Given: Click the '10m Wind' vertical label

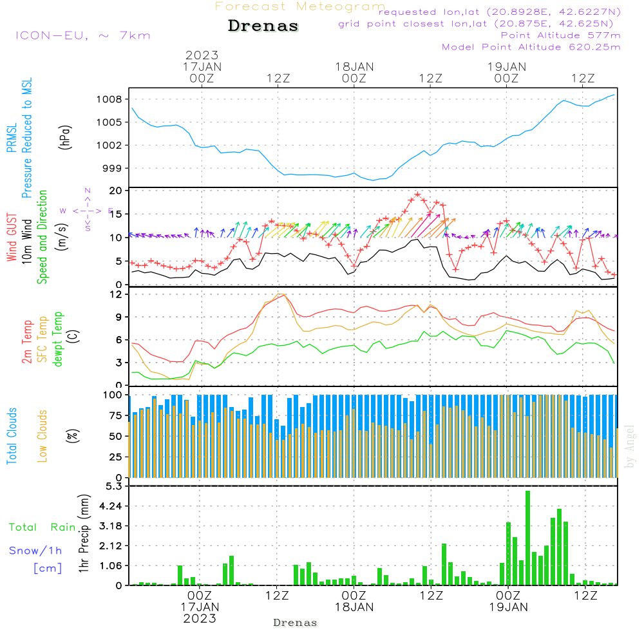Looking at the screenshot, I should [x=26, y=241].
